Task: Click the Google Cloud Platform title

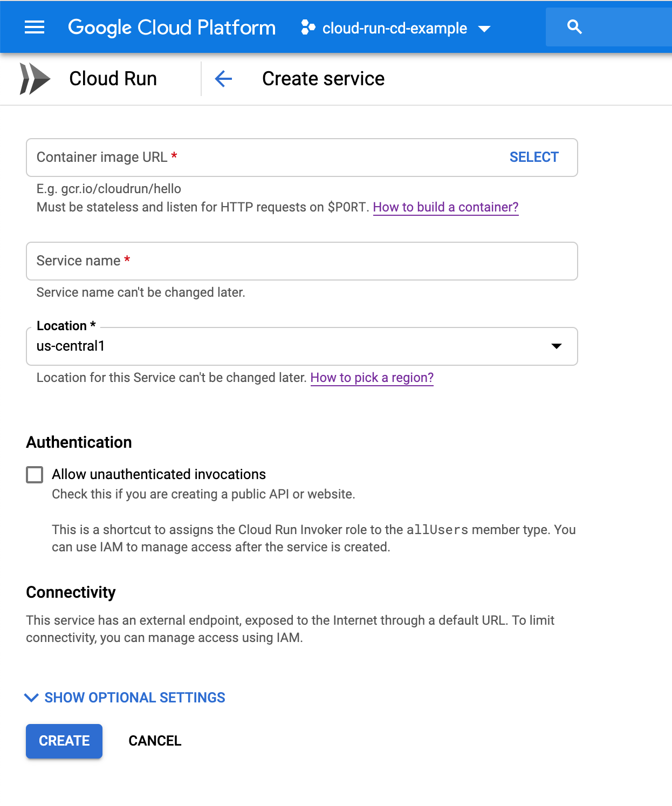Action: 172,28
